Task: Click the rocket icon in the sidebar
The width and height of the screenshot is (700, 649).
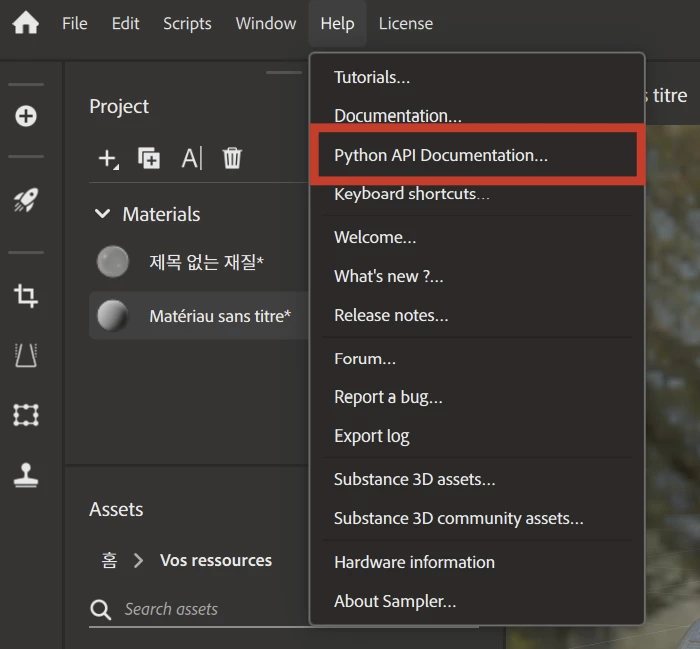Action: pos(26,200)
